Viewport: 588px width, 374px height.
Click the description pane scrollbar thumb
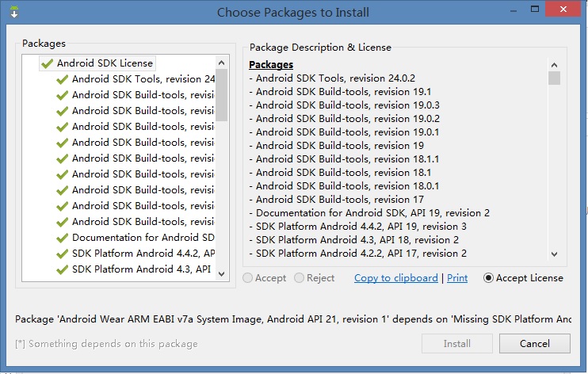coord(554,78)
